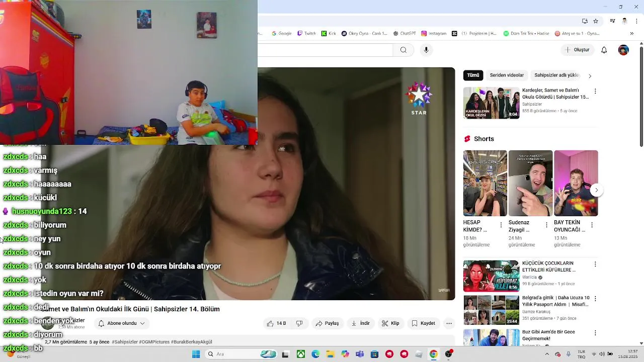Screen dimensions: 644x362
Task: Open the Twitch bookmark
Action: pyautogui.click(x=307, y=34)
